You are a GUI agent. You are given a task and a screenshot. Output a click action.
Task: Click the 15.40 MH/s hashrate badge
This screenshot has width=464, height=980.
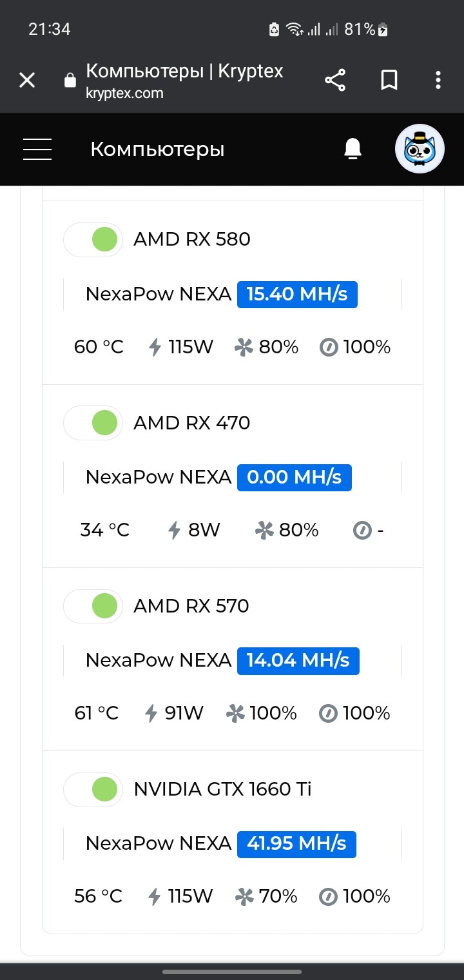(297, 295)
